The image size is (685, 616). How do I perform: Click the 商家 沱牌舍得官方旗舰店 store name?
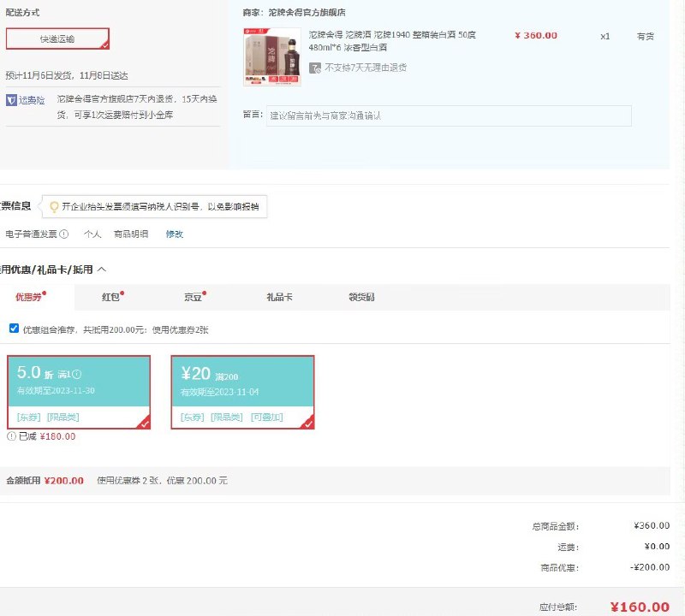[x=307, y=13]
